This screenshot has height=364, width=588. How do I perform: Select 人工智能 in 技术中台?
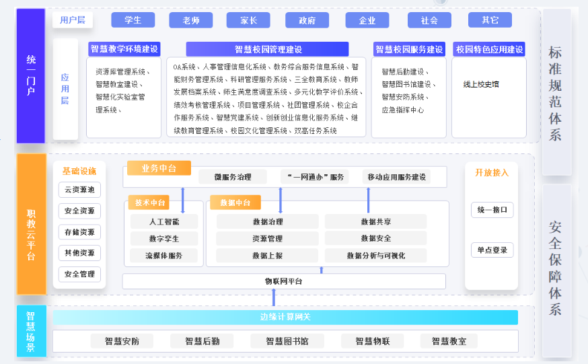coord(163,221)
